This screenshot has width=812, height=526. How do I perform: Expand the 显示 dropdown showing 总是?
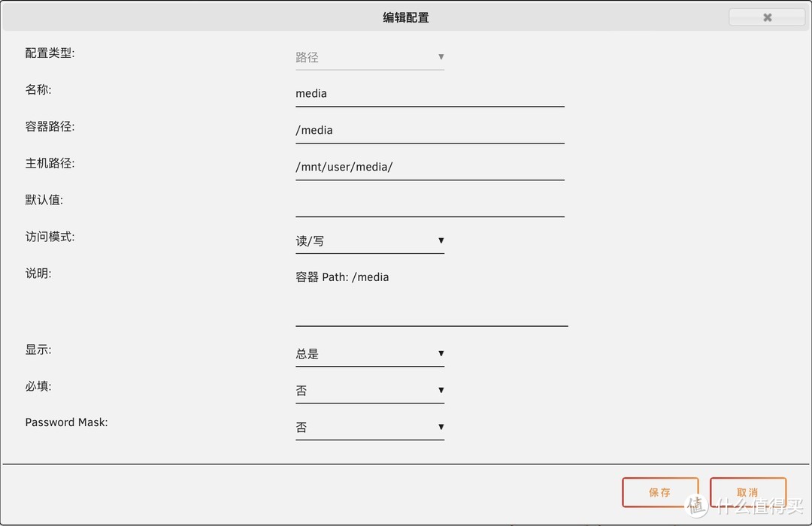click(361, 353)
